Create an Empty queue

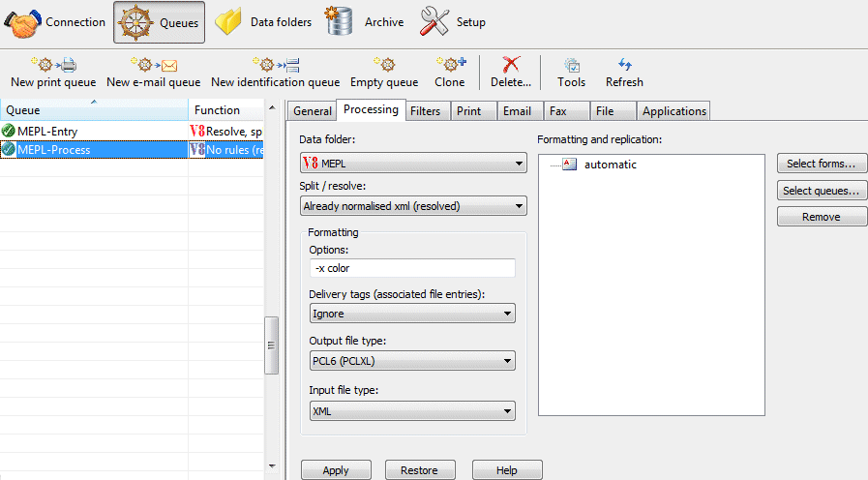point(384,73)
